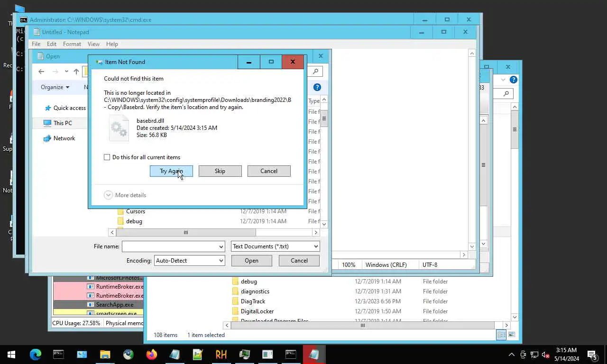
Task: Click the Type column header in Open dialog
Action: pos(313,100)
